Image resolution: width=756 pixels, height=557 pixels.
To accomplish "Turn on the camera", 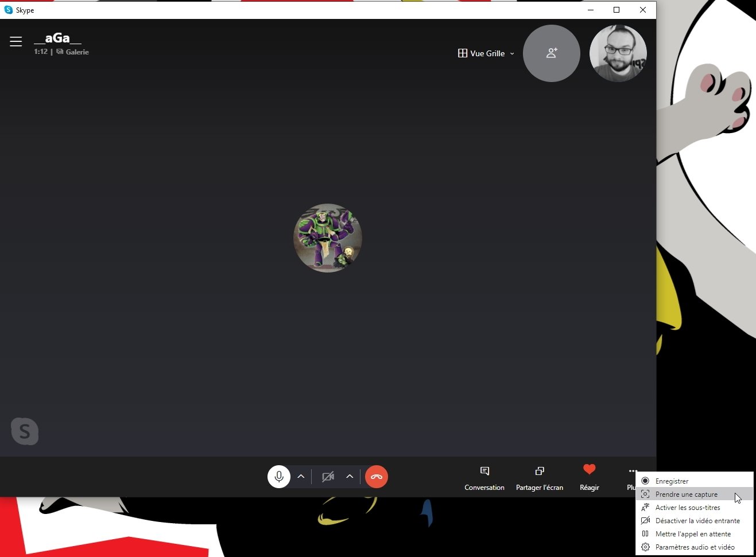I will [x=328, y=477].
